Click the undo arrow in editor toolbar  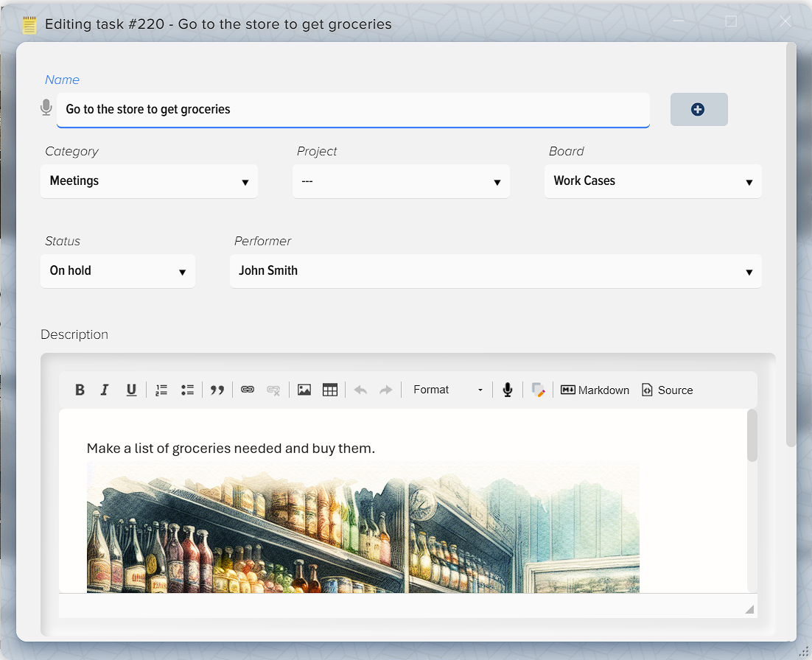(x=360, y=390)
